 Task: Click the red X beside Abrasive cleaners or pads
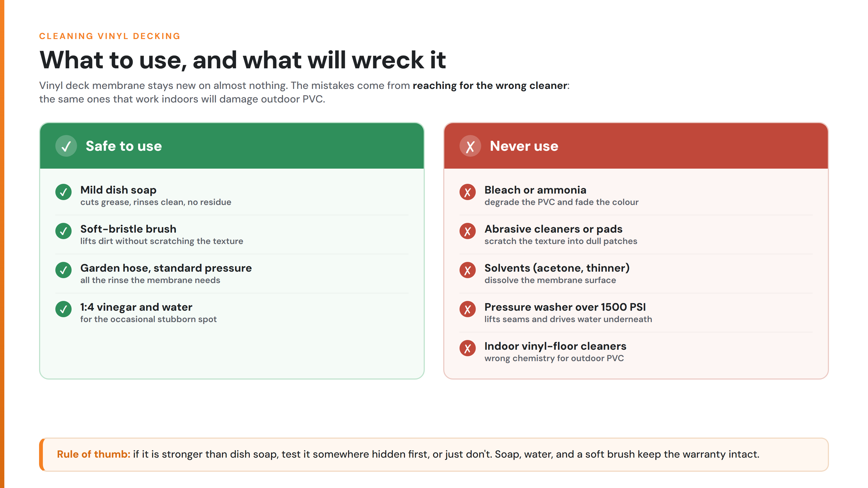pyautogui.click(x=467, y=231)
